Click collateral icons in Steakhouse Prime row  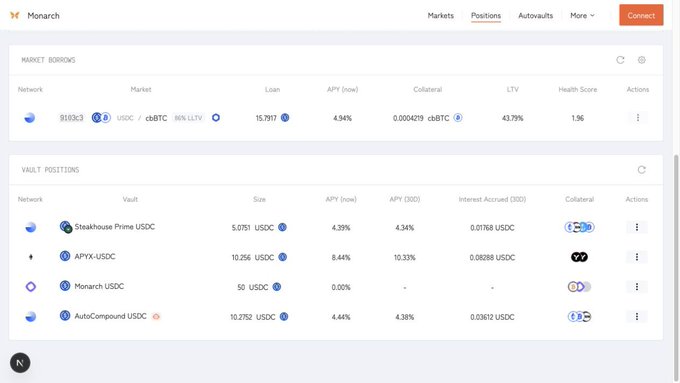(579, 227)
